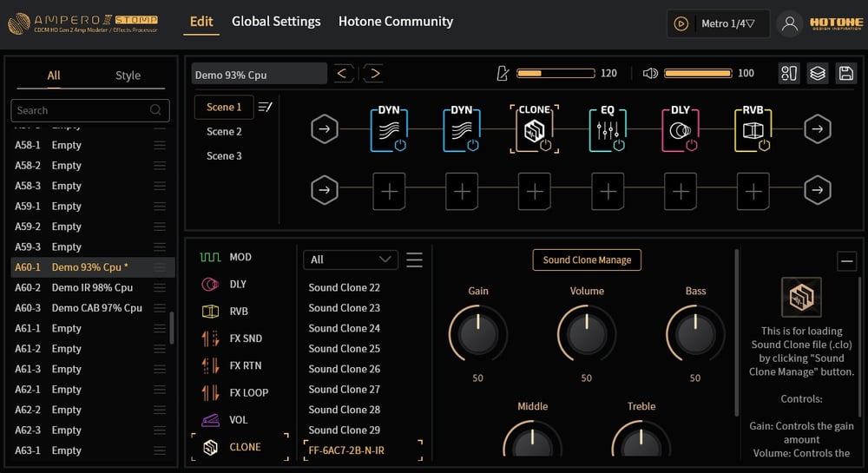Click the Volume knob
The image size is (868, 473).
click(586, 333)
